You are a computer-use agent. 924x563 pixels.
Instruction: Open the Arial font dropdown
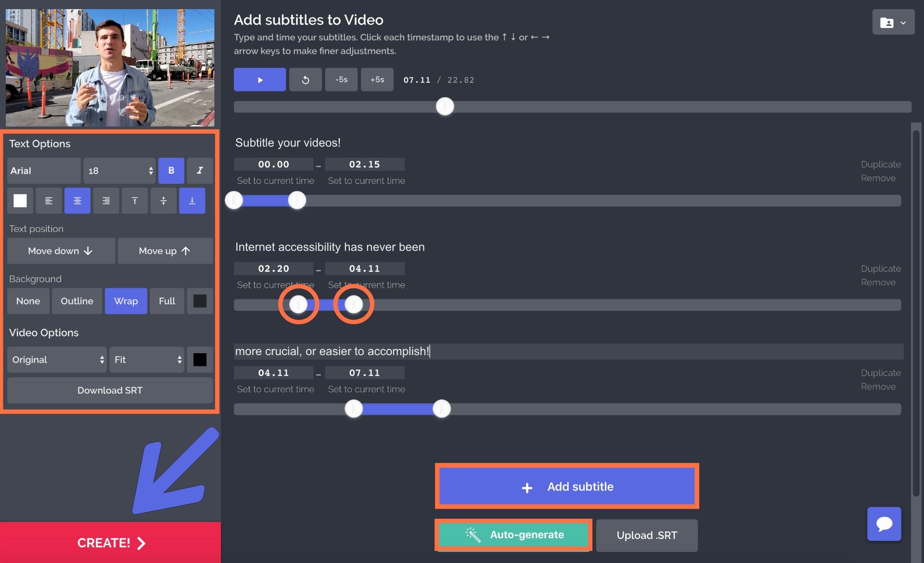(44, 171)
